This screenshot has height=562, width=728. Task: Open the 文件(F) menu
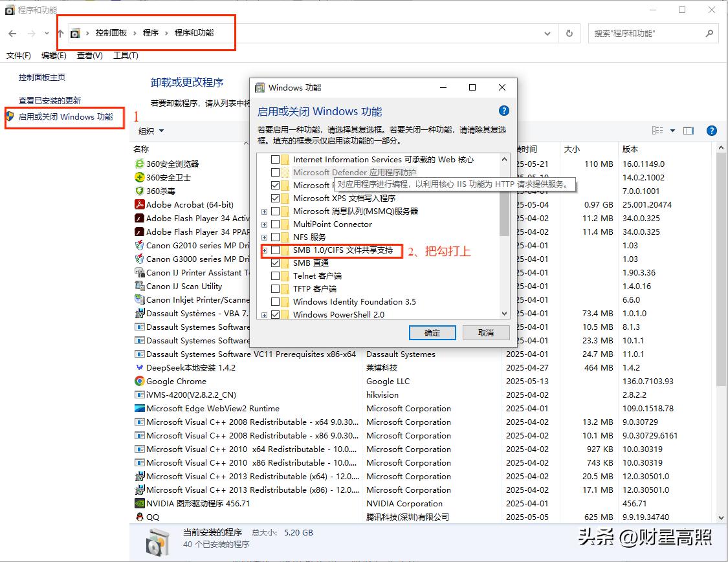click(17, 56)
